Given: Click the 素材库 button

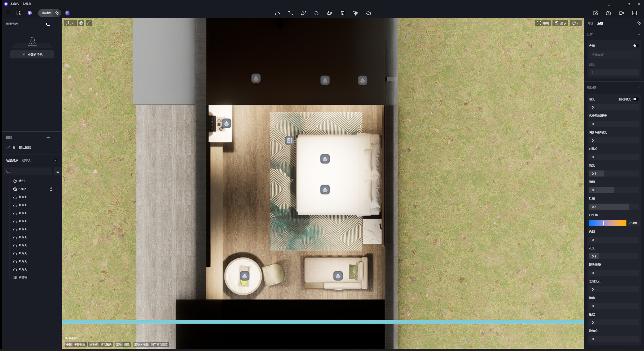Looking at the screenshot, I should pyautogui.click(x=46, y=13).
